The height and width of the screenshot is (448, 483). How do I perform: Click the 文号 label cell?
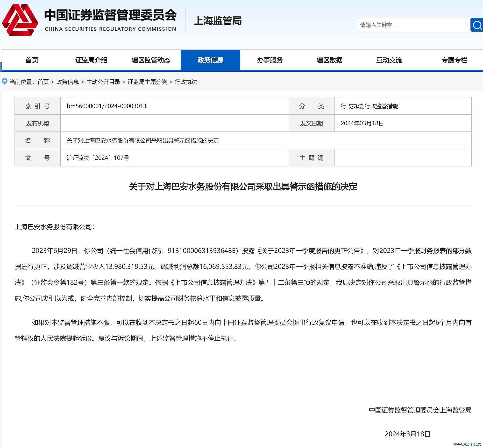click(38, 158)
